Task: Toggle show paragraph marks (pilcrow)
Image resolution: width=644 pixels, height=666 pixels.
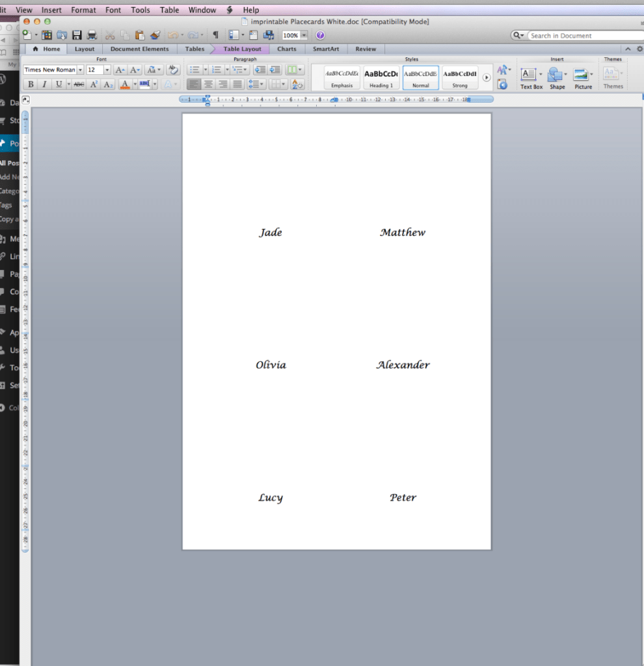Action: coord(215,35)
